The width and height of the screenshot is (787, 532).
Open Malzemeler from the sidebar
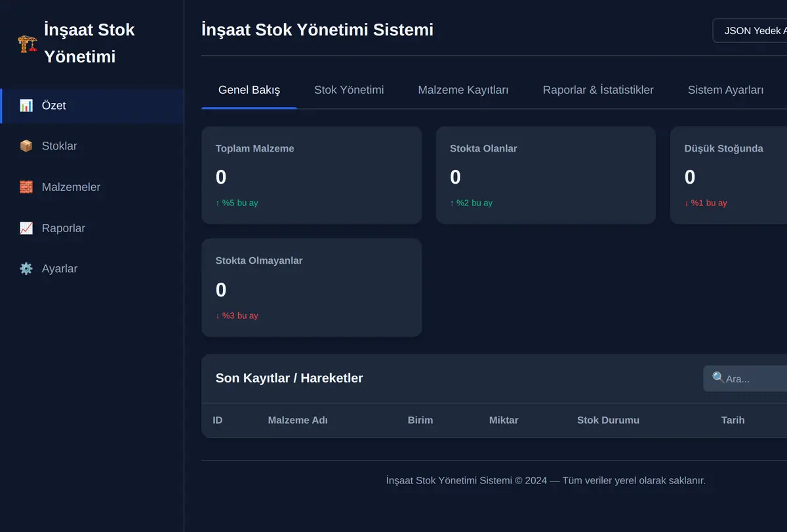coord(92,188)
